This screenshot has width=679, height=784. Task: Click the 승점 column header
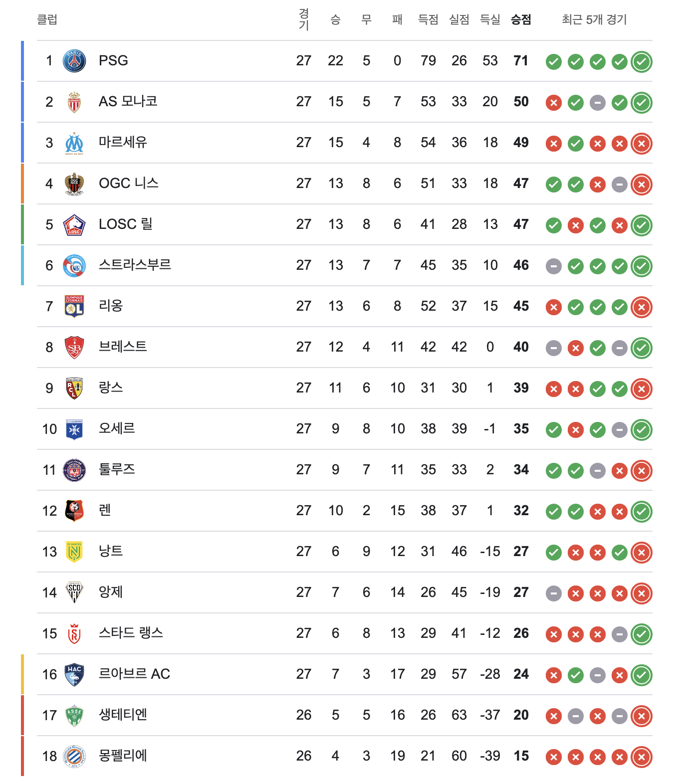click(521, 19)
